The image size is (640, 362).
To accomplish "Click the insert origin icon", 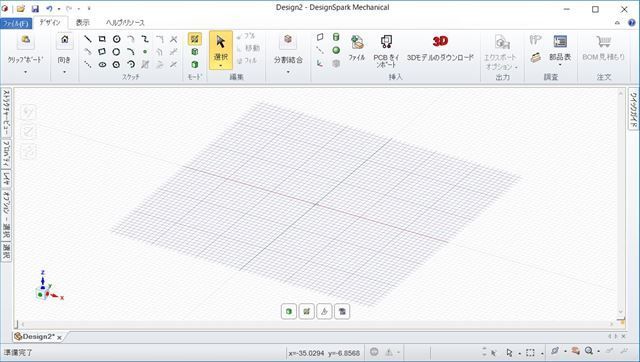I will click(320, 63).
